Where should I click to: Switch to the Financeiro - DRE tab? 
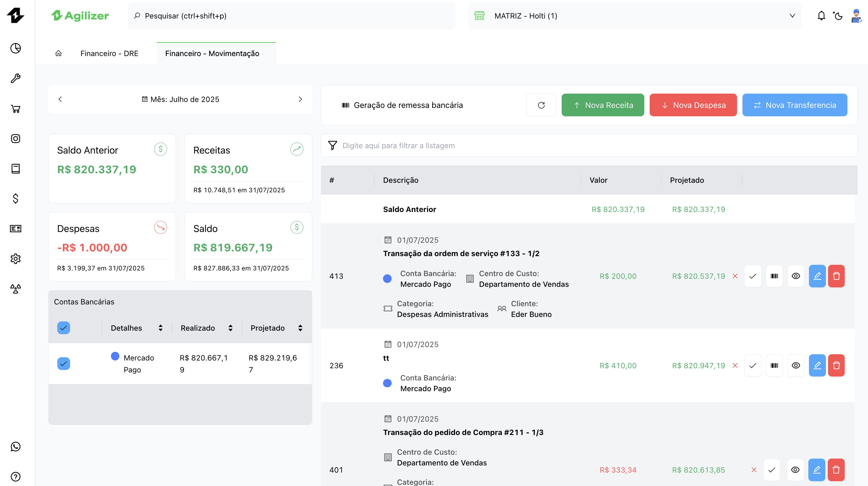(x=109, y=53)
